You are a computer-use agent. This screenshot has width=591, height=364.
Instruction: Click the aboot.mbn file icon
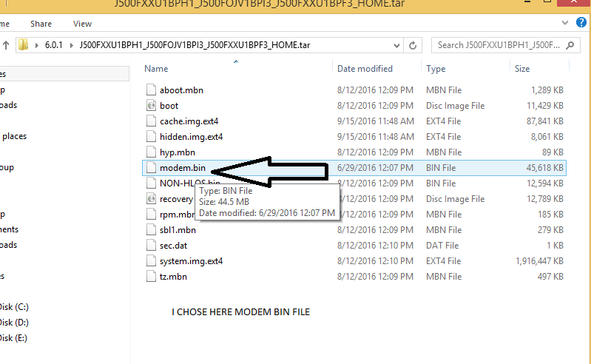pyautogui.click(x=151, y=90)
